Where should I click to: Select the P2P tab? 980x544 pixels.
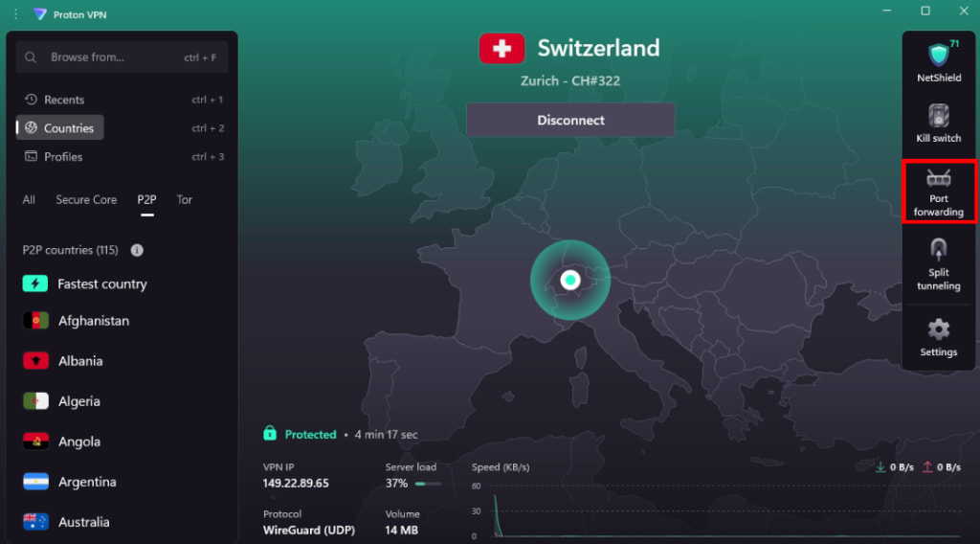[x=146, y=199]
